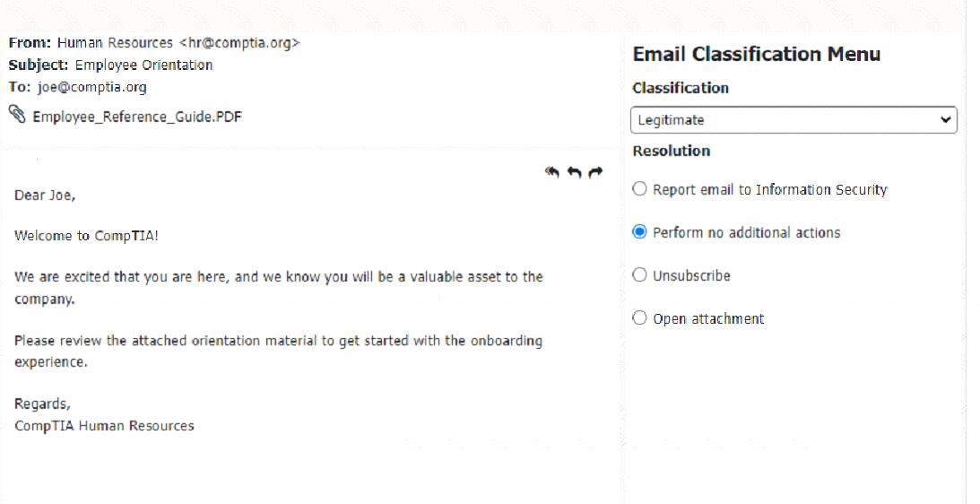Click the Email Classification Menu heading
Screen dimensions: 980x504
click(x=756, y=54)
